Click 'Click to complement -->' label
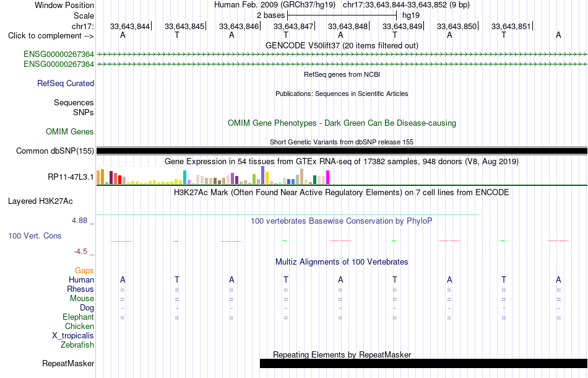588x378 pixels. [x=51, y=36]
